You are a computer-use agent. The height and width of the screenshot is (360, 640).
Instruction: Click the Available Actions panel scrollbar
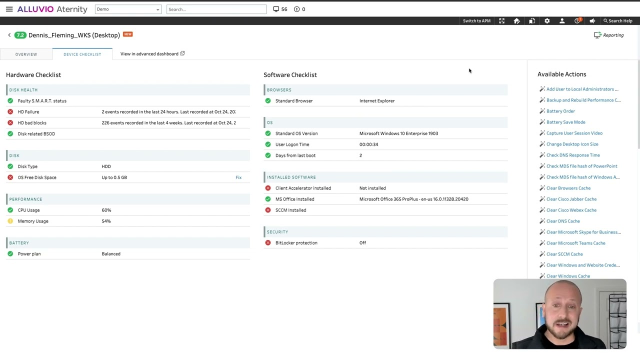point(638,104)
